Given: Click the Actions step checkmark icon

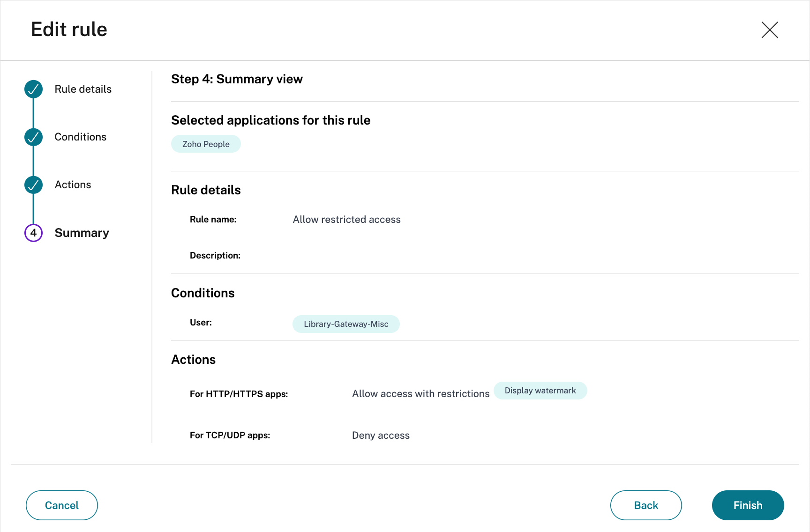Looking at the screenshot, I should pyautogui.click(x=33, y=185).
